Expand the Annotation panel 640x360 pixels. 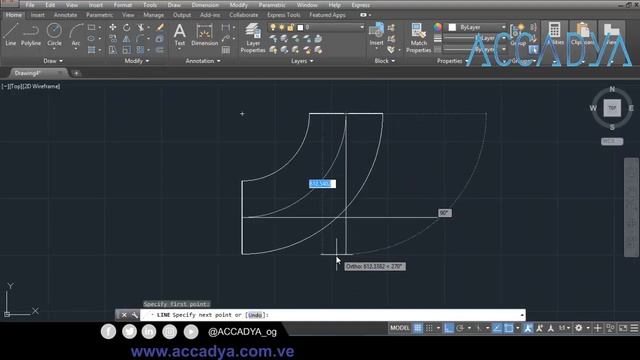tap(203, 61)
